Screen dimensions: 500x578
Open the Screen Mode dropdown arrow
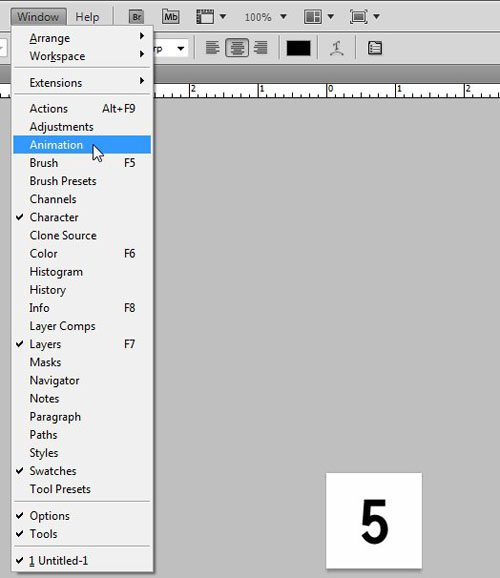(x=376, y=16)
